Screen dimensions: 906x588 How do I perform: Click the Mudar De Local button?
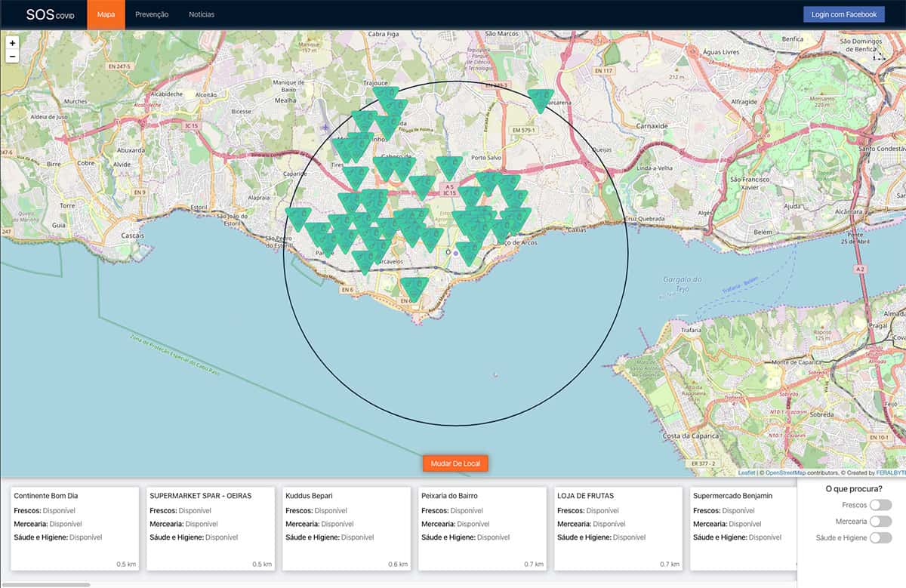point(455,463)
